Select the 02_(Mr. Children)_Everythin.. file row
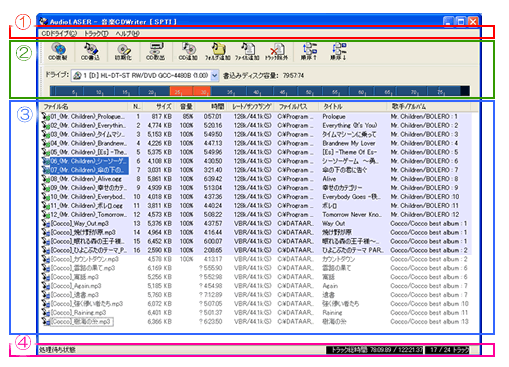This screenshot has width=509, height=367. [x=257, y=126]
